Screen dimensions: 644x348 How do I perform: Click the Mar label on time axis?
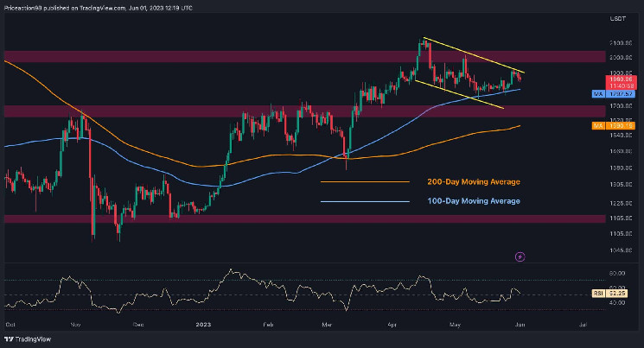point(327,325)
